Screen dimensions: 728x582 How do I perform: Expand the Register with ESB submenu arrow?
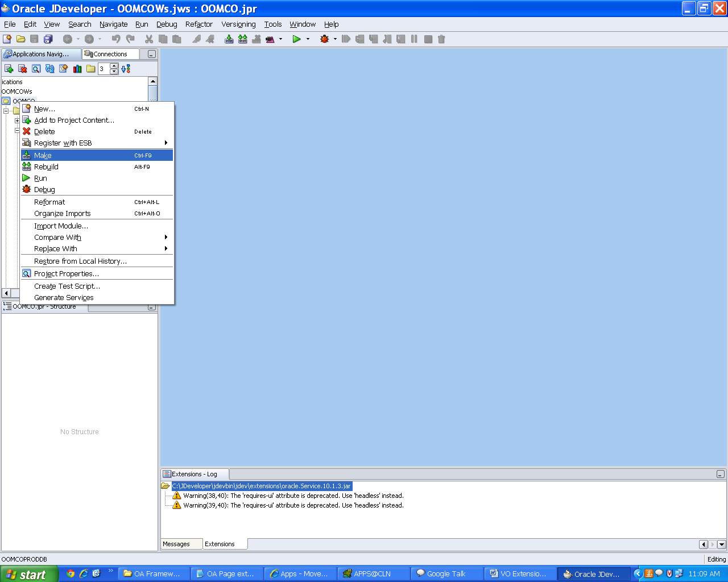coord(166,143)
